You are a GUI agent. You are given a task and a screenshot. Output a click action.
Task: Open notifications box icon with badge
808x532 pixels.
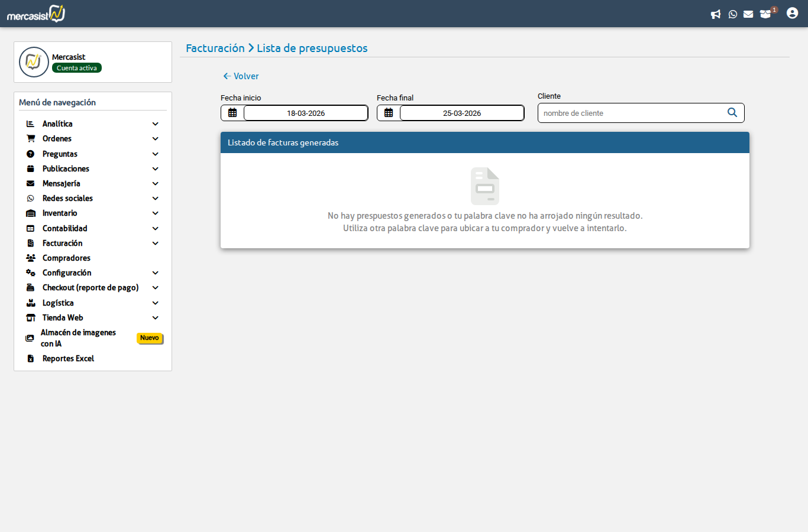(x=766, y=14)
